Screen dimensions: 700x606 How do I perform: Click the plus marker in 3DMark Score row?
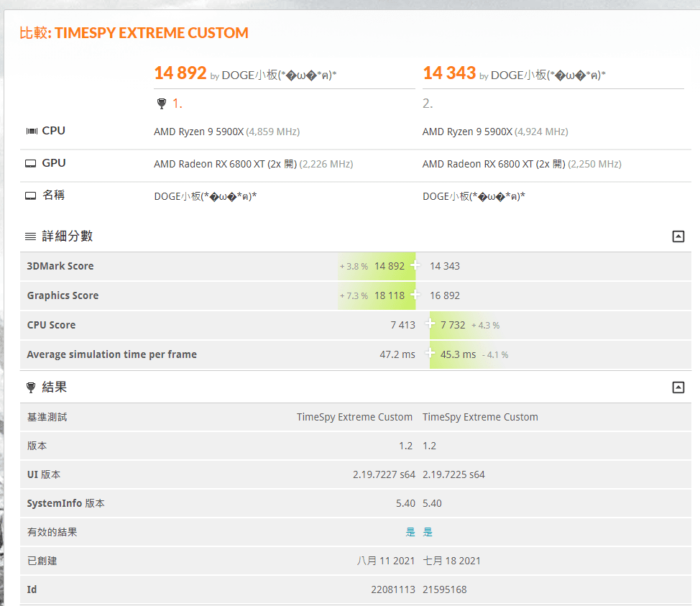coord(415,265)
